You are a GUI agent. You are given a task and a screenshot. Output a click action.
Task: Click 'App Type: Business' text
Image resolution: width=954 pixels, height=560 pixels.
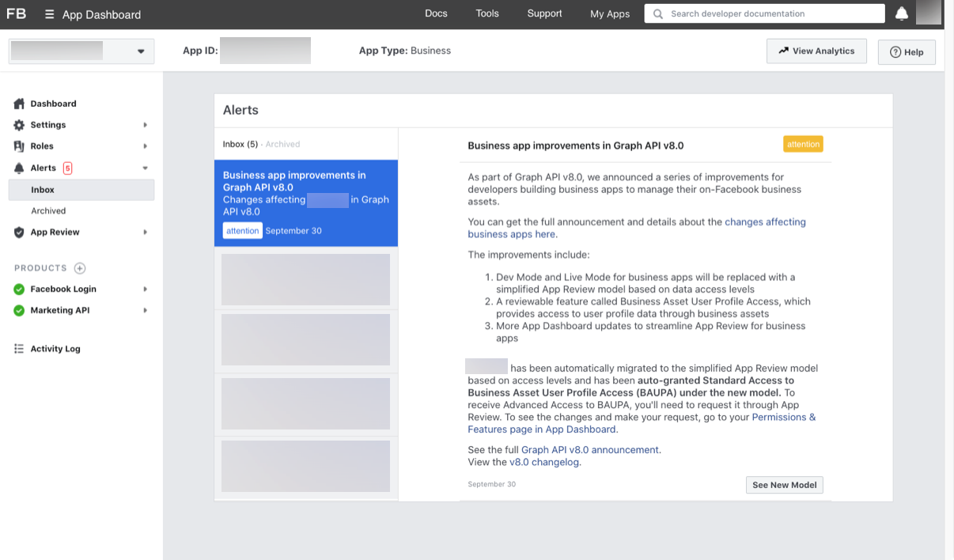coord(405,51)
